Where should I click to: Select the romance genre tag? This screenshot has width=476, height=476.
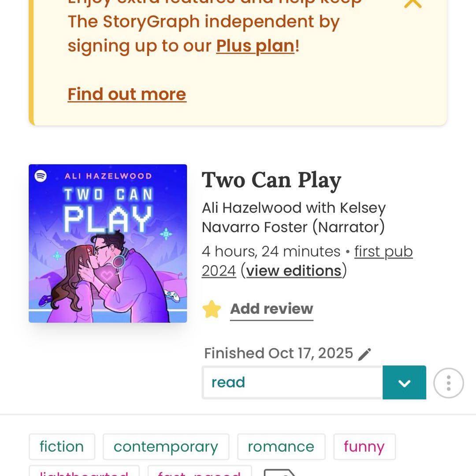tap(281, 446)
